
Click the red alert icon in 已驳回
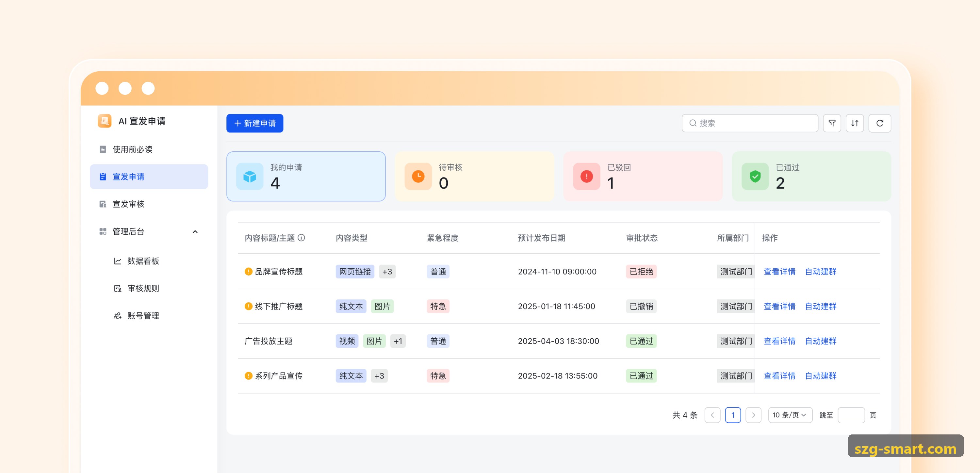click(587, 176)
